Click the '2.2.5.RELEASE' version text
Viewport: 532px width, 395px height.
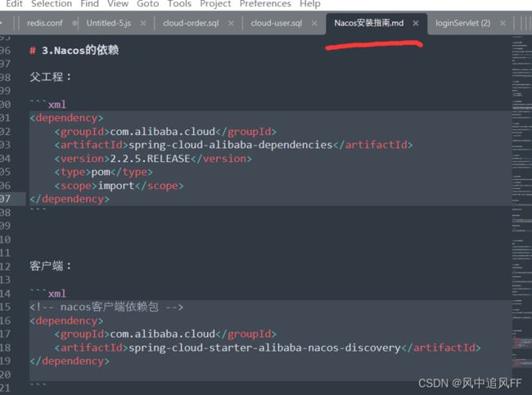pyautogui.click(x=150, y=159)
